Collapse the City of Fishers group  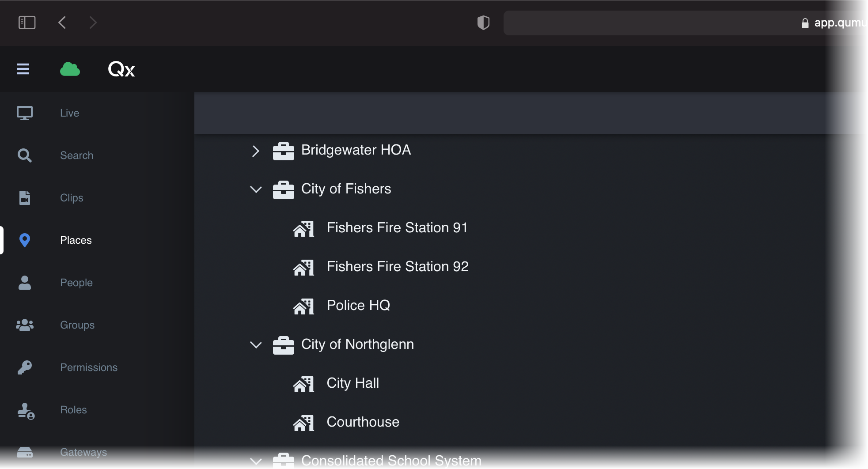click(x=256, y=189)
